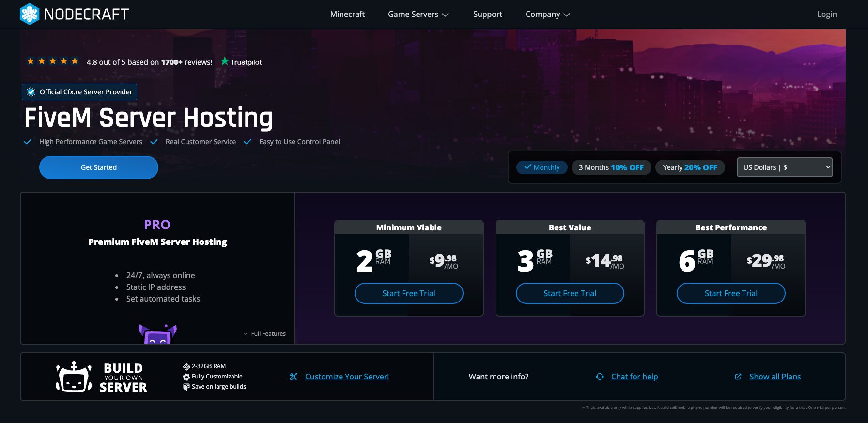Click the Best Value plan header
This screenshot has height=423, width=868.
tap(570, 227)
